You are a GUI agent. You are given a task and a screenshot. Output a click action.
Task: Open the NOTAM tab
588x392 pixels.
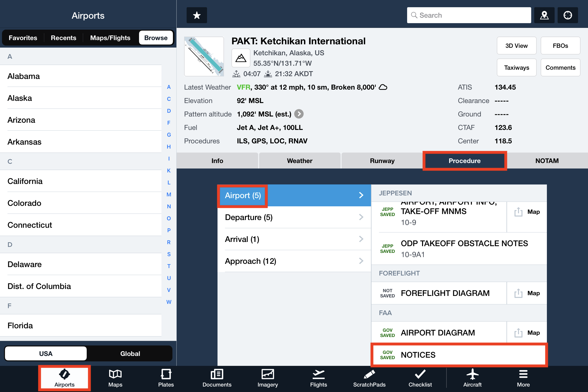547,161
